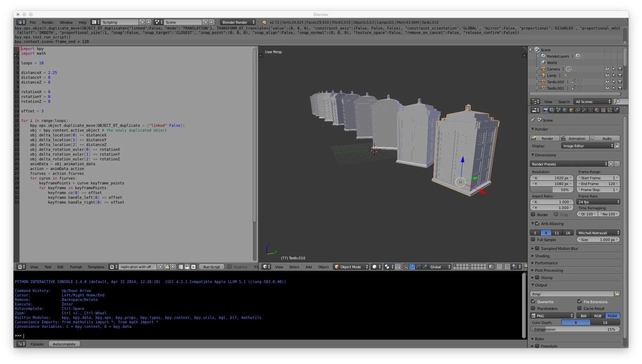The height and width of the screenshot is (364, 642).
Task: Open Material properties with sphere icon
Action: tap(597, 110)
